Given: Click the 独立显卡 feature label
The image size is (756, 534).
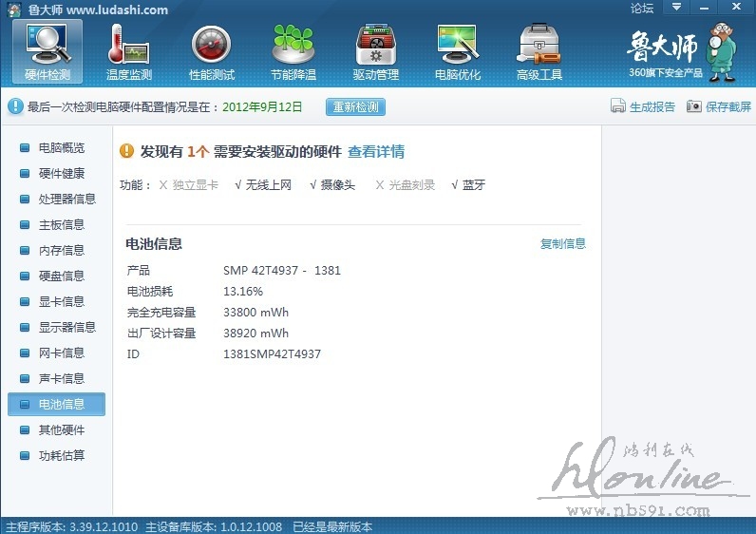Looking at the screenshot, I should tap(196, 184).
